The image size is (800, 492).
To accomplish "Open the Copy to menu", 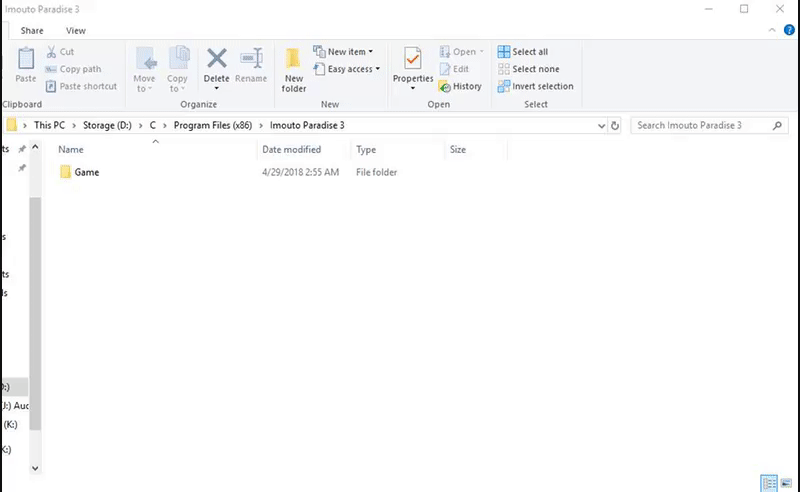I will (x=177, y=70).
